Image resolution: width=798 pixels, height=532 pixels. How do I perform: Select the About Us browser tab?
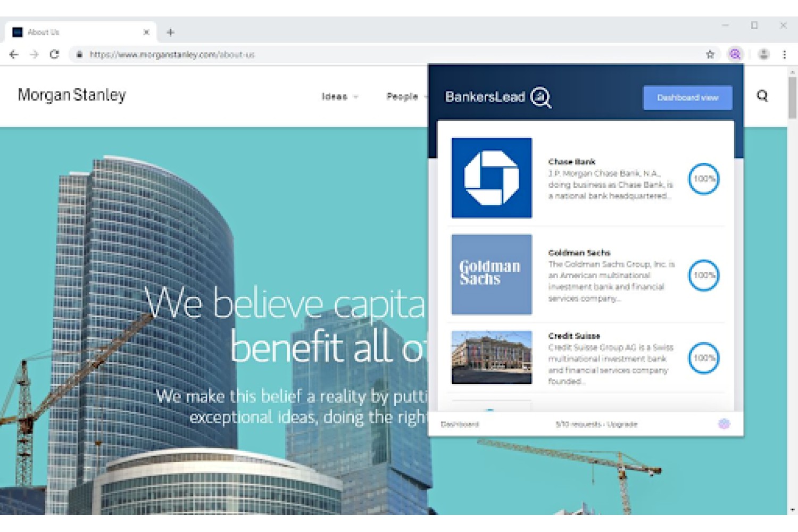(81, 32)
